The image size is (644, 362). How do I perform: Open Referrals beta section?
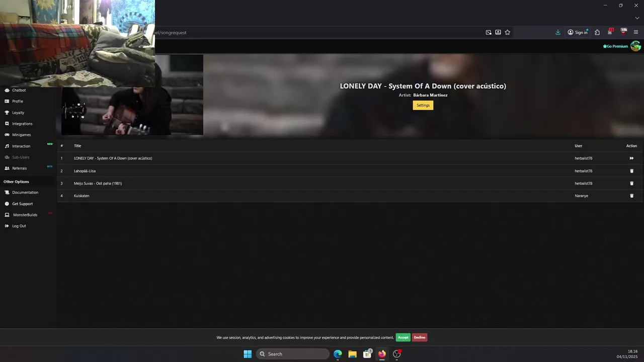[x=20, y=168]
